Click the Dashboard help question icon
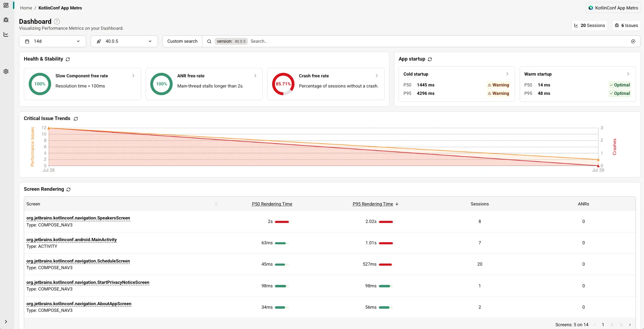Viewport: 644px width, 329px height. click(57, 22)
